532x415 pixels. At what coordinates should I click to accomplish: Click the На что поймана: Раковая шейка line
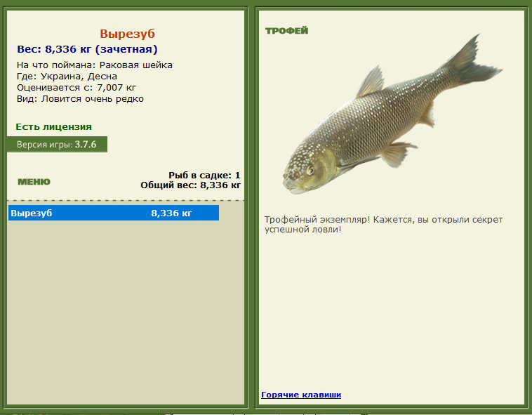point(95,65)
